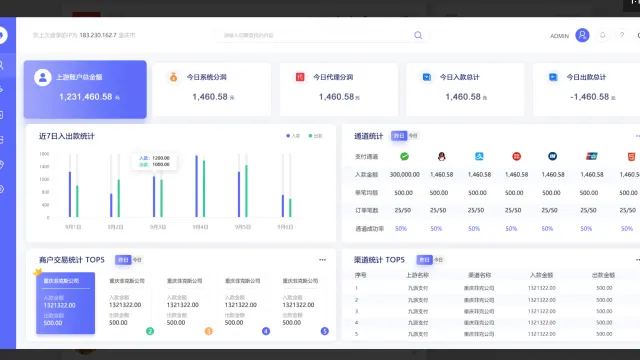Select the QQ penguin payment channel icon
This screenshot has width=640, height=360.
(x=441, y=156)
